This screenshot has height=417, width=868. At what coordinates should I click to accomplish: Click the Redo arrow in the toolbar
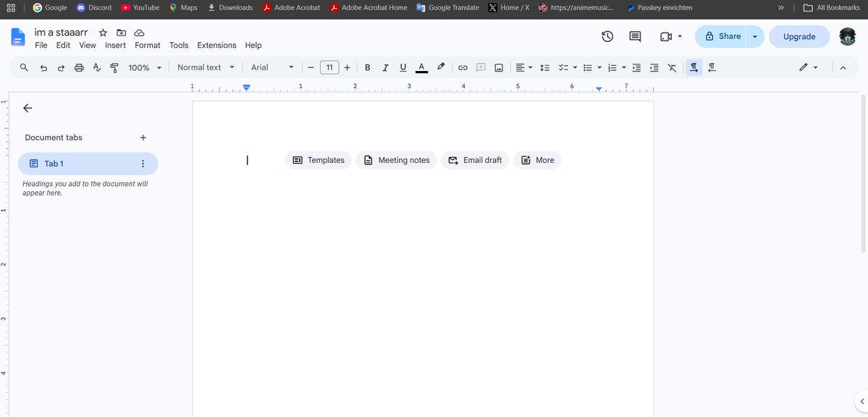(61, 67)
